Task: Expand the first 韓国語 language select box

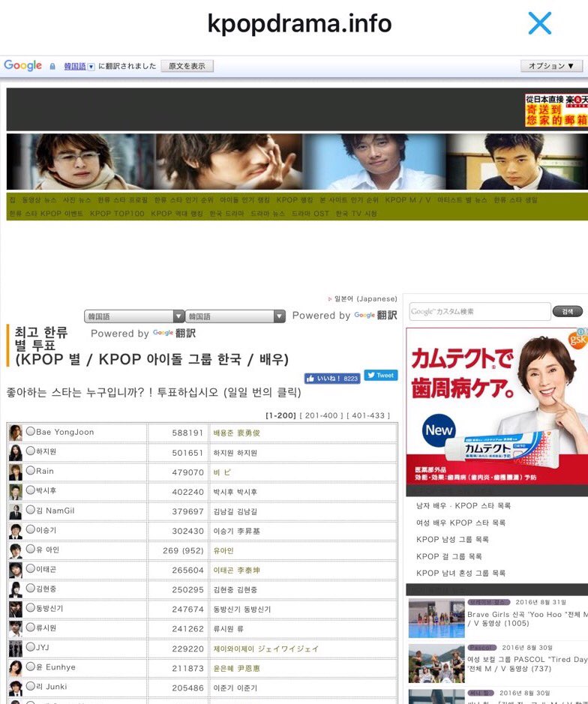Action: pyautogui.click(x=134, y=316)
